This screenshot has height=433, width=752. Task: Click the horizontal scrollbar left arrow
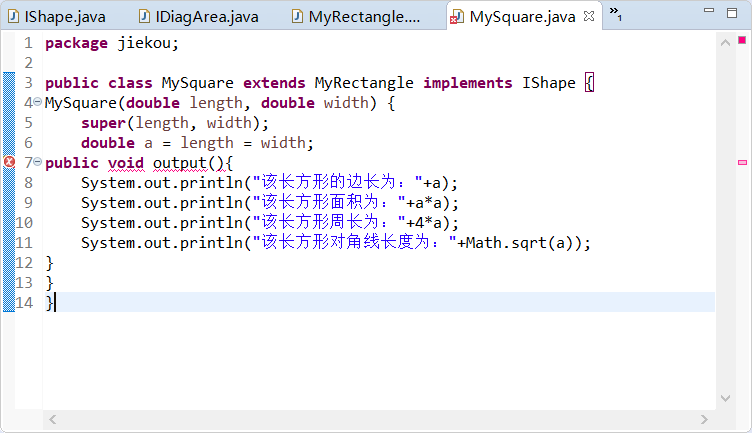tap(53, 420)
